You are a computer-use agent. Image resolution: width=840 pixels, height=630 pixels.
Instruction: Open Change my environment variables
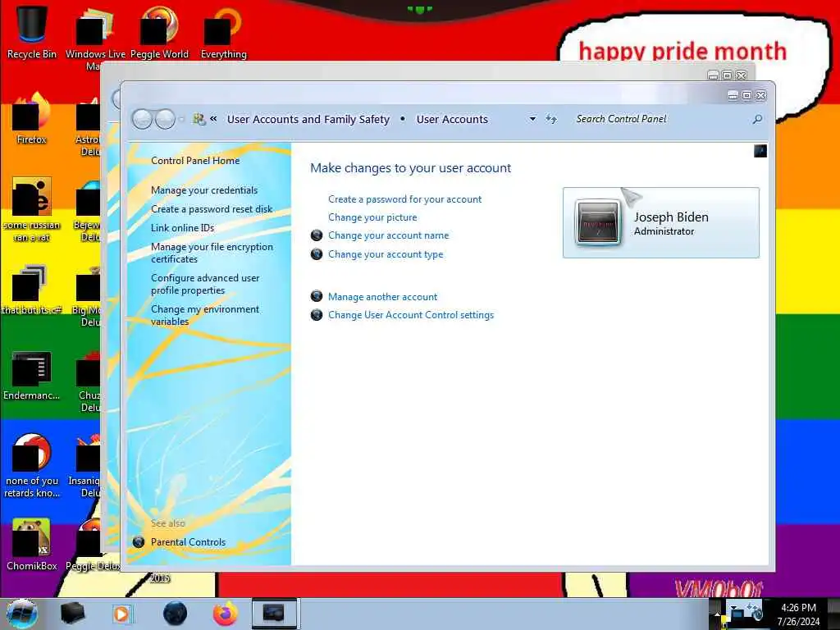click(205, 315)
